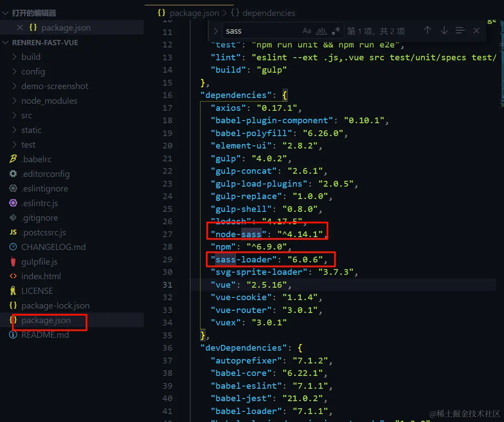Open package-lock.json braces icon
Screen dimensions: 504x422
point(13,305)
